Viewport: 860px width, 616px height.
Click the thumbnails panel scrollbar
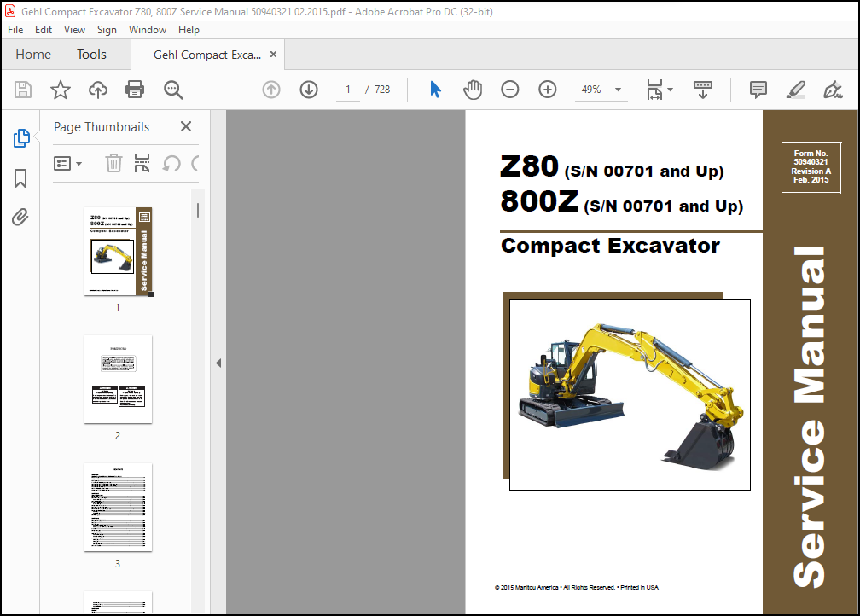click(198, 210)
